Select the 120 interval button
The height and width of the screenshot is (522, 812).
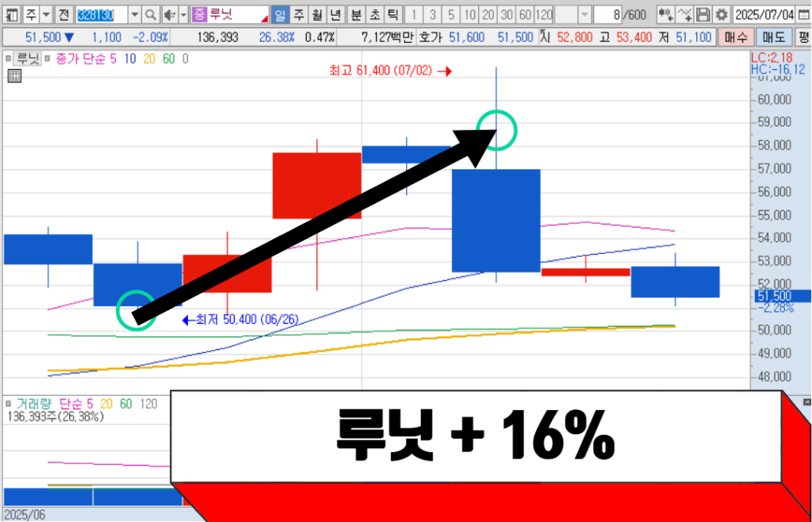(544, 14)
